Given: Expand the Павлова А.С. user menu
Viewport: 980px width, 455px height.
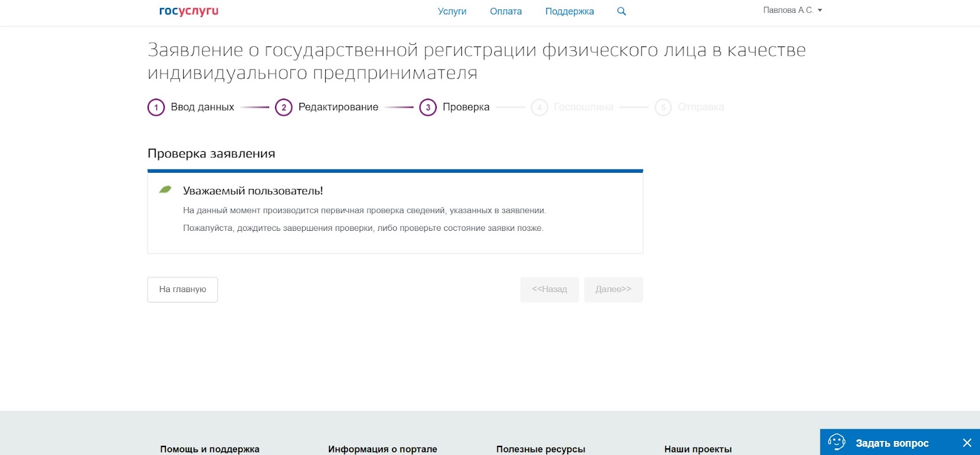Looking at the screenshot, I should pos(793,10).
